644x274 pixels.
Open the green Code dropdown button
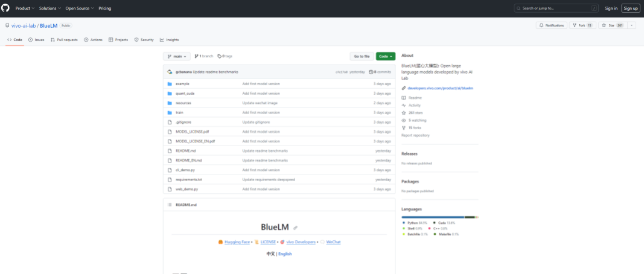coord(386,56)
